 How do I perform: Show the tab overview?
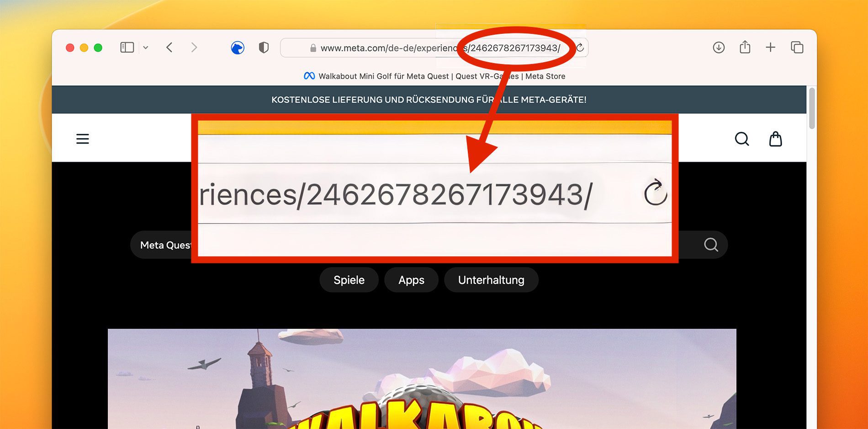coord(797,48)
